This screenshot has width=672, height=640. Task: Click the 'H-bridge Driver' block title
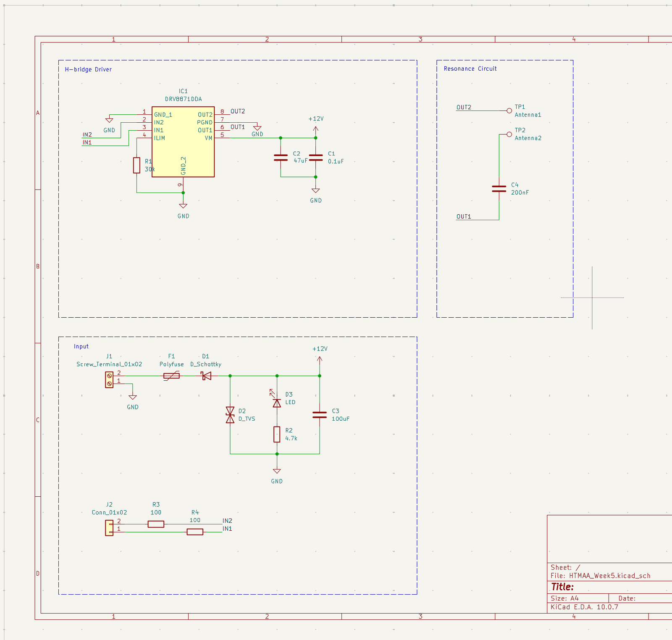[x=88, y=69]
